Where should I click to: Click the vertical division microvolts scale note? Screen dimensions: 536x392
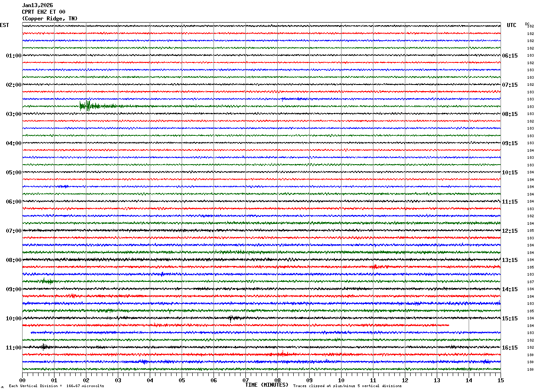point(56,386)
